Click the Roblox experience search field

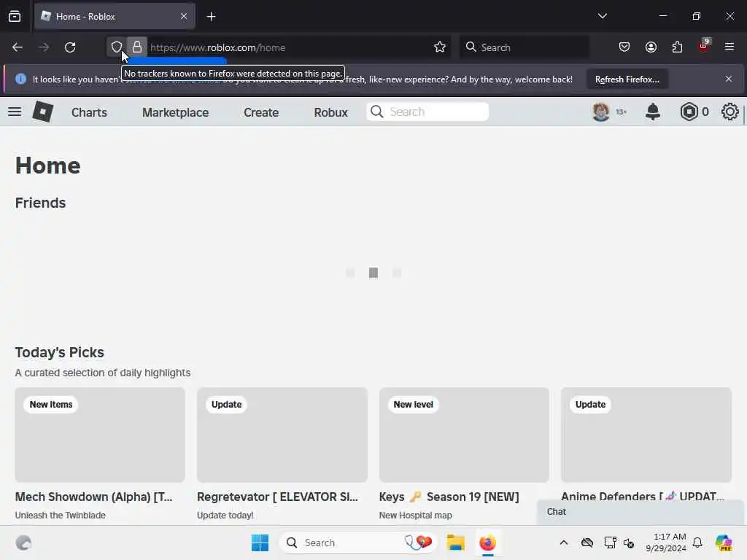427,112
